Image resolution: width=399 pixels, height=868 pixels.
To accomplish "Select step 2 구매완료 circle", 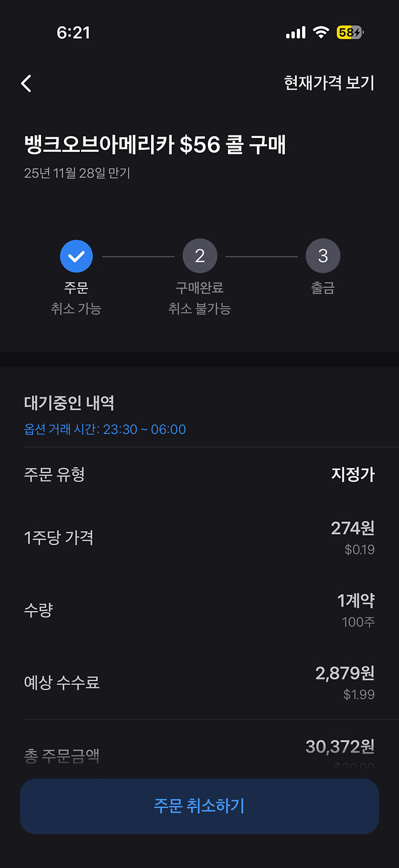I will tap(199, 255).
